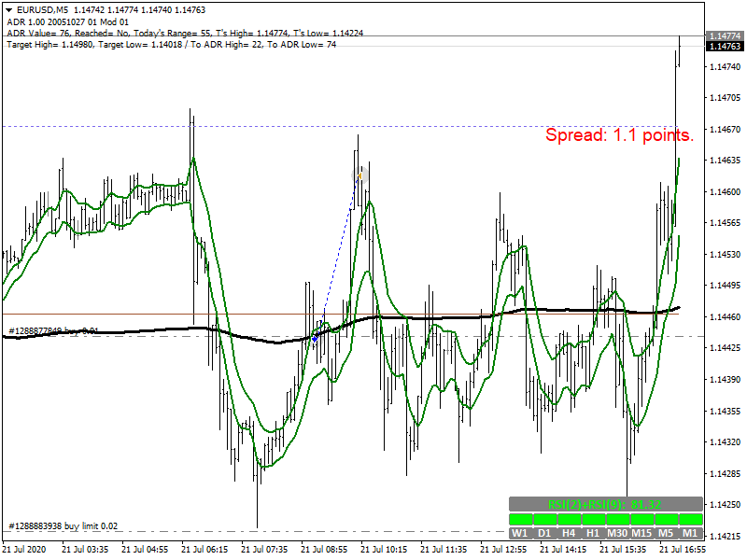Viewport: 747px width, 560px height.
Task: Select the EURUSD,M5 chart title text
Action: click(x=44, y=10)
